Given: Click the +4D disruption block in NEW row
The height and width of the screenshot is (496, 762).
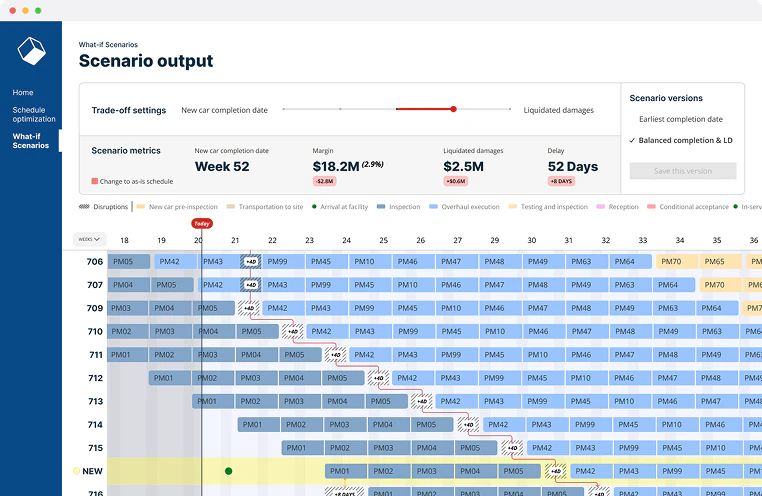Looking at the screenshot, I should click(x=555, y=471).
